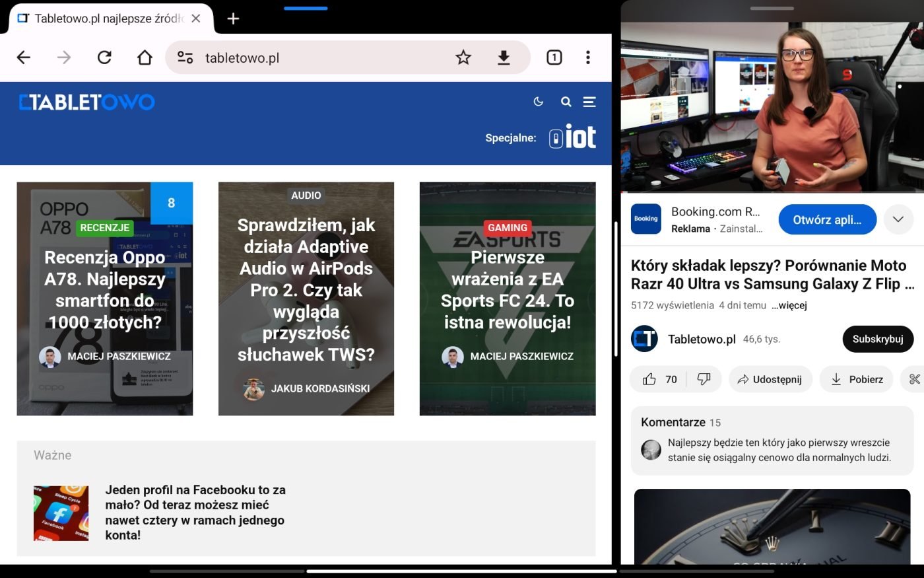Open the Komentarze comments section

coord(772,441)
